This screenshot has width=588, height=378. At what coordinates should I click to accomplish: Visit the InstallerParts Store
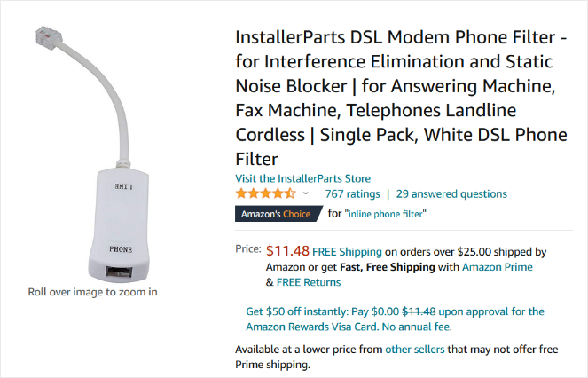point(302,178)
